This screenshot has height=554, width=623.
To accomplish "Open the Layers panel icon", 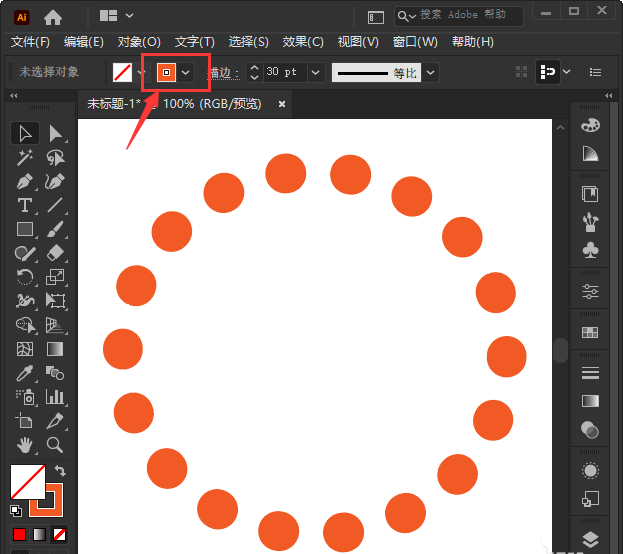I will (x=590, y=540).
